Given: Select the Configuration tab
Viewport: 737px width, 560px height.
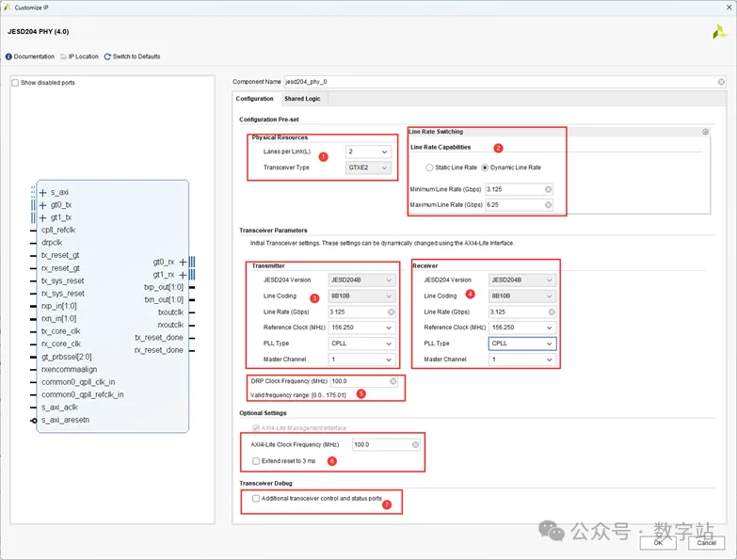Looking at the screenshot, I should coord(254,99).
